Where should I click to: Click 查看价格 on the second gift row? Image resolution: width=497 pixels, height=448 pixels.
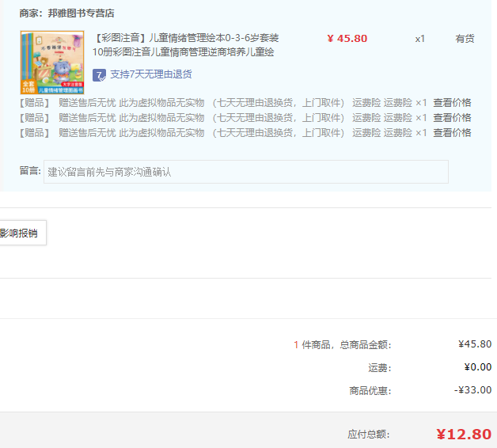coord(452,118)
